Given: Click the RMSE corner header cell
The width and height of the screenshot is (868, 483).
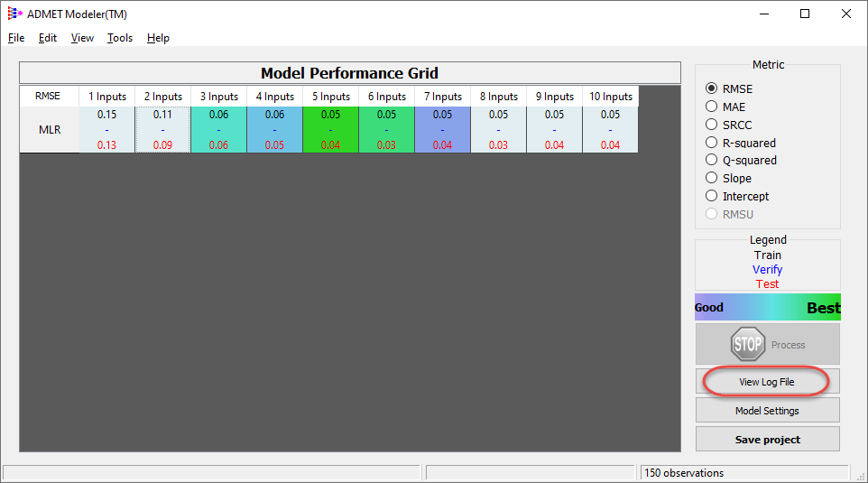Looking at the screenshot, I should tap(49, 96).
